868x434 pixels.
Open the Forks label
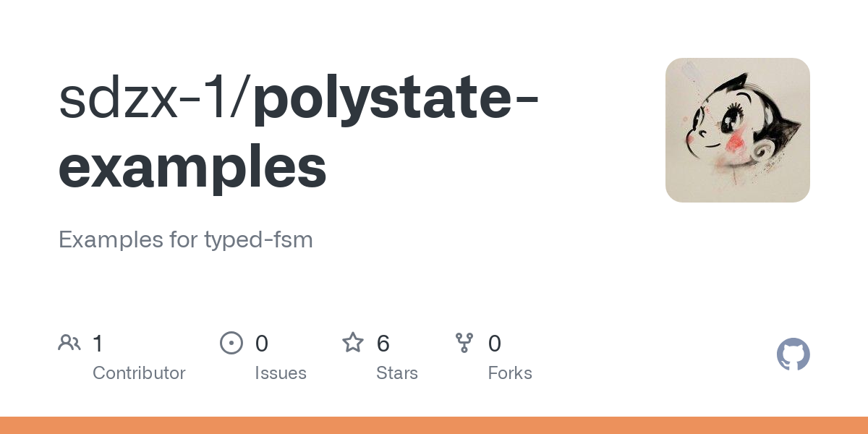click(510, 373)
